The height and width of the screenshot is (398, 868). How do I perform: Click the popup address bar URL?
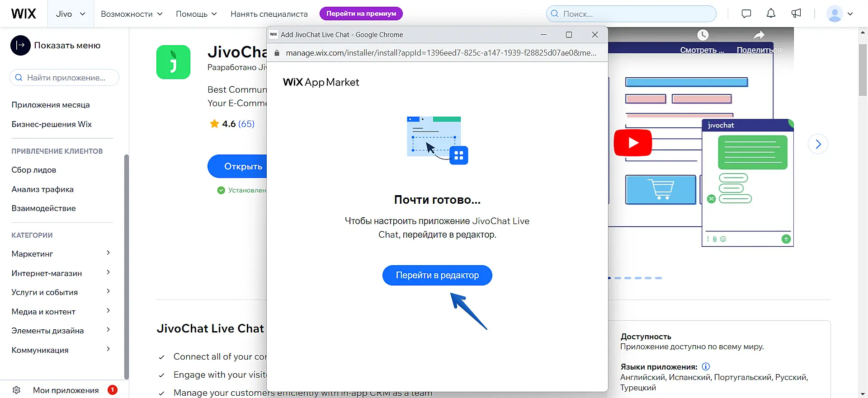(441, 53)
